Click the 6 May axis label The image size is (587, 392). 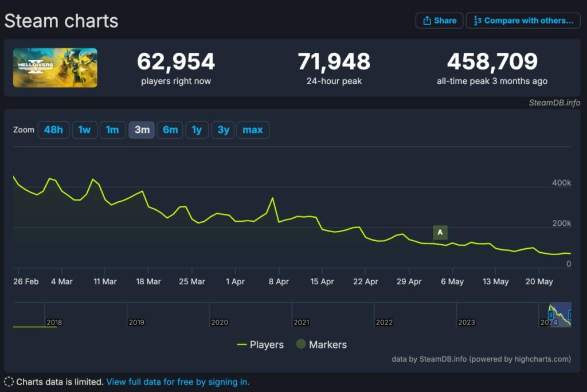pos(452,281)
